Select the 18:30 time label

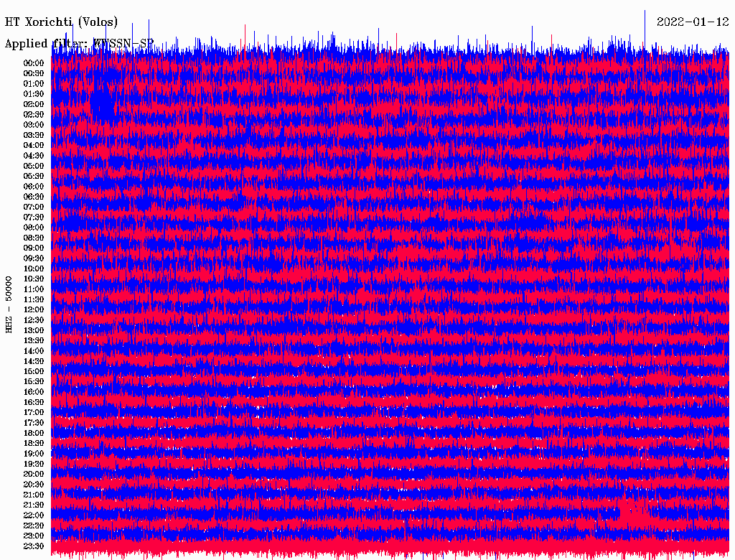(x=34, y=444)
